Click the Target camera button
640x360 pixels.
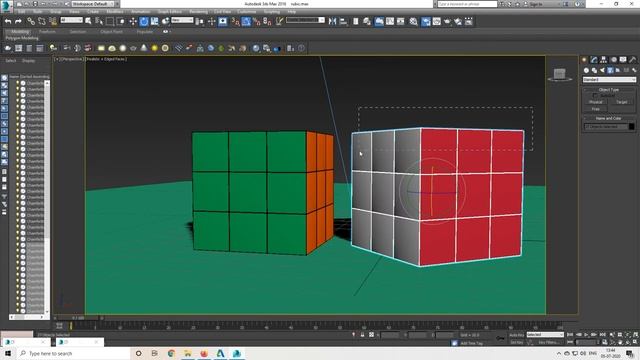click(621, 102)
